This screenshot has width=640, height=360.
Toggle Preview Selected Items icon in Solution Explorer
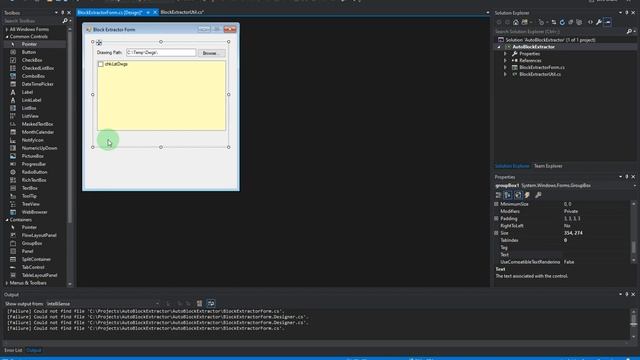point(608,22)
